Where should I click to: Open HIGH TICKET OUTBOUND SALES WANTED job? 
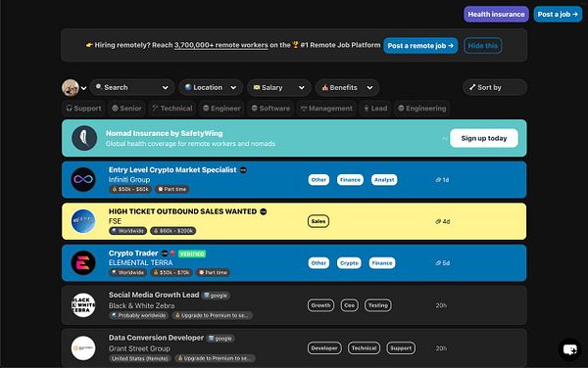[x=182, y=211]
